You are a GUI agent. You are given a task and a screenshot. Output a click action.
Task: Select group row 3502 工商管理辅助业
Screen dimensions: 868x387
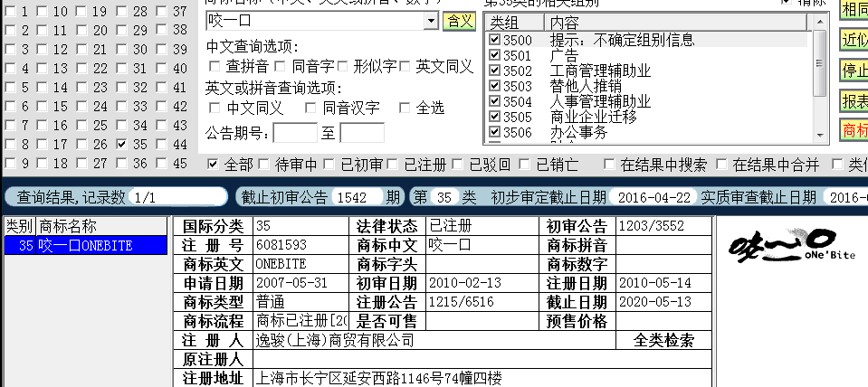[646, 71]
